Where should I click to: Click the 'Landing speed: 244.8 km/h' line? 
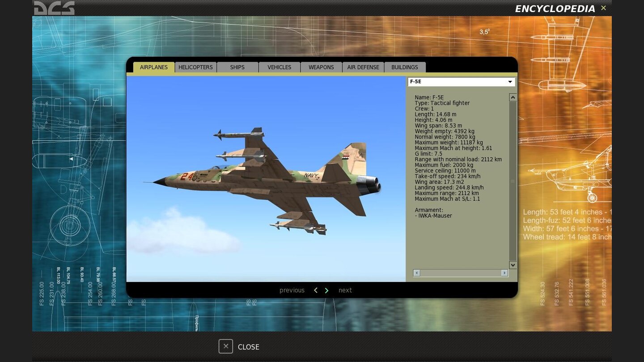pos(449,188)
